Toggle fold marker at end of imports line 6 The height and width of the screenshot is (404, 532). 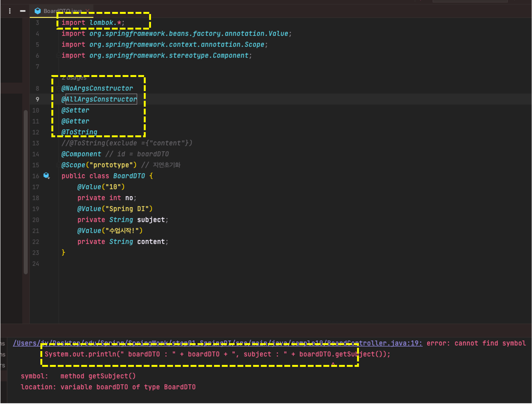[59, 56]
